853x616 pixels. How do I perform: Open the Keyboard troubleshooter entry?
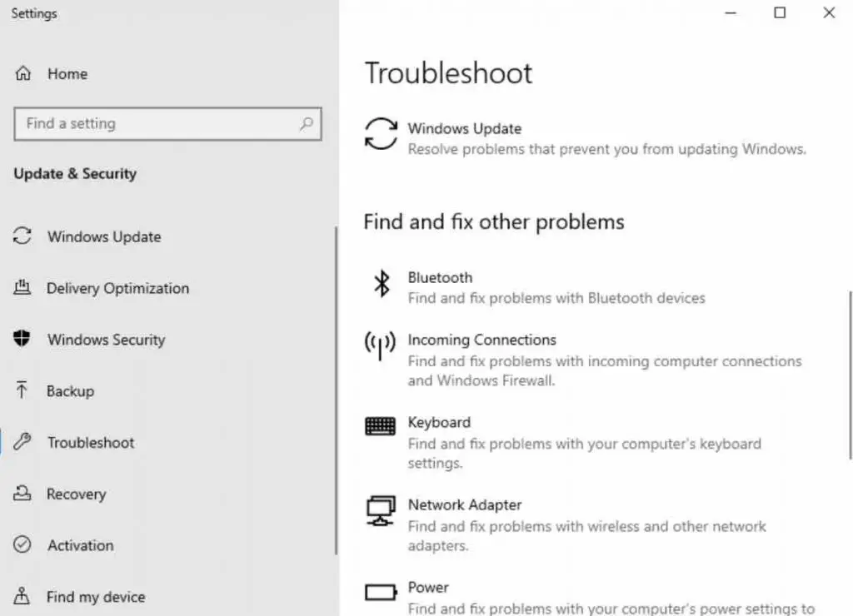(x=439, y=423)
